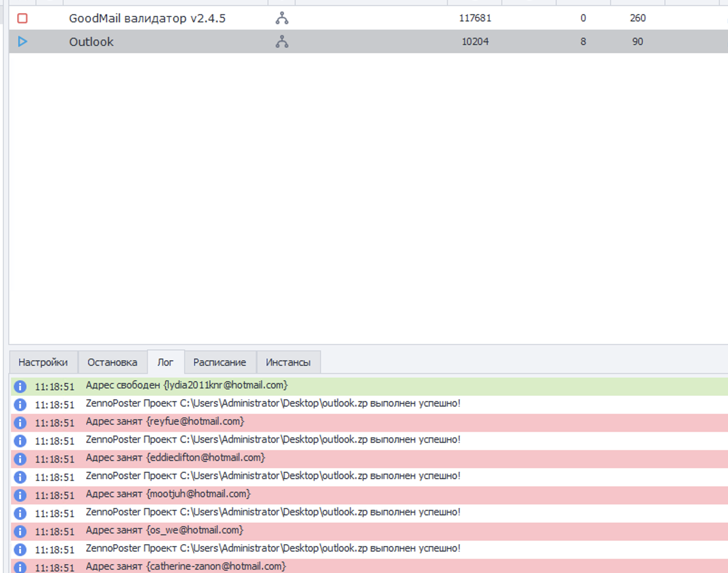
Task: Click the value 8 in the Outlook row
Action: pyautogui.click(x=583, y=42)
